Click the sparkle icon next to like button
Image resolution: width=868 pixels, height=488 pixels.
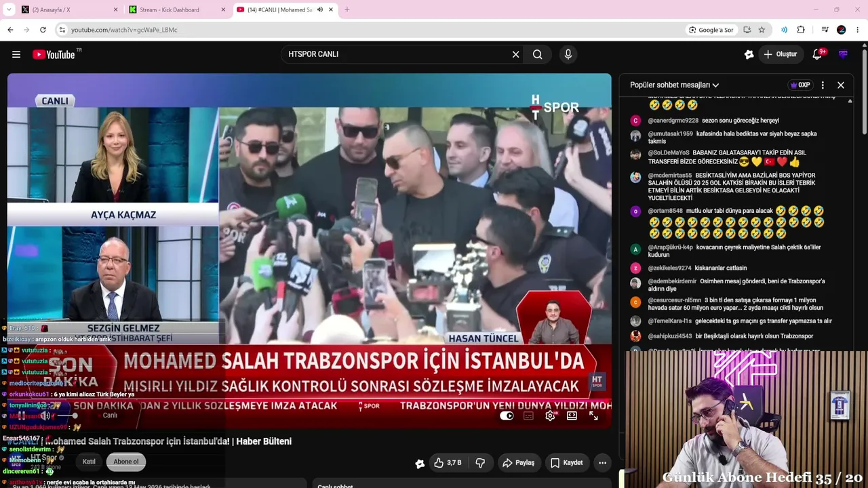point(420,463)
